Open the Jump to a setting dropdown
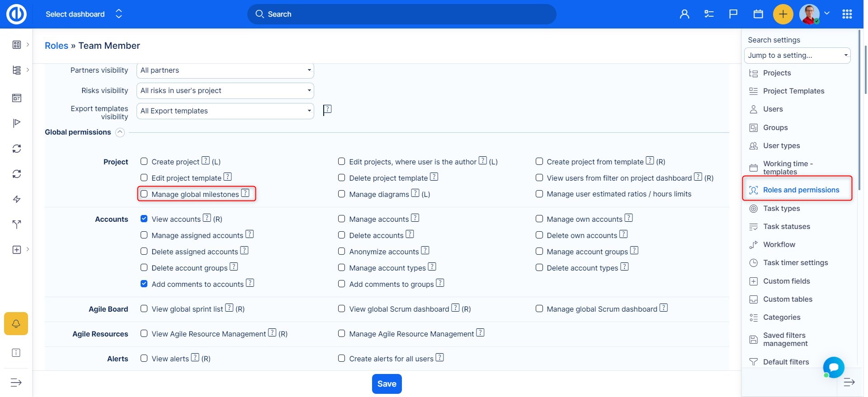The height and width of the screenshot is (397, 868). (x=797, y=56)
